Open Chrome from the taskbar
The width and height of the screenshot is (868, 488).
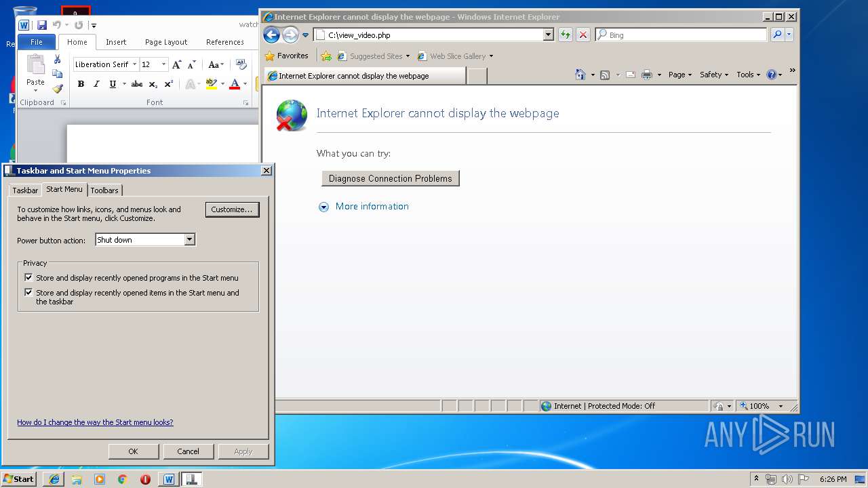[122, 479]
